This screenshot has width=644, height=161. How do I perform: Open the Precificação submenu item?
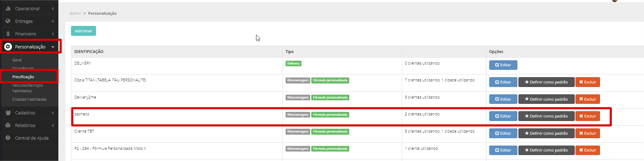pyautogui.click(x=23, y=77)
